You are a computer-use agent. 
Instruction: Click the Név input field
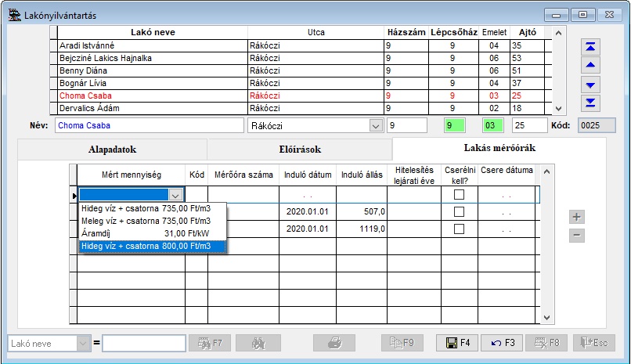pos(150,125)
